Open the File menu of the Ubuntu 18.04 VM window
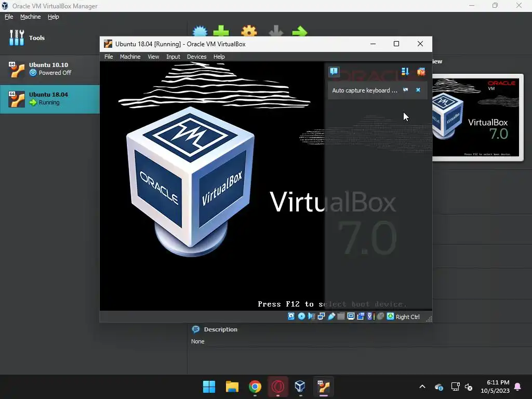 pyautogui.click(x=109, y=57)
